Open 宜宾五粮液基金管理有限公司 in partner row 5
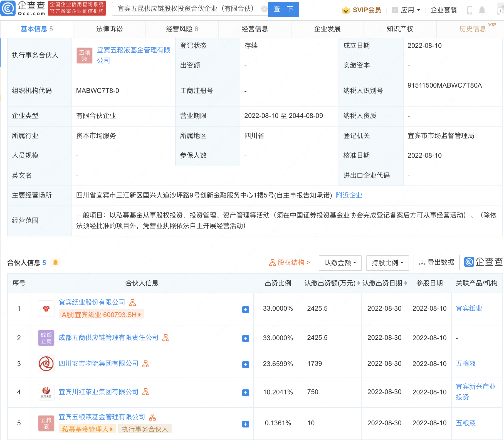 tap(102, 417)
